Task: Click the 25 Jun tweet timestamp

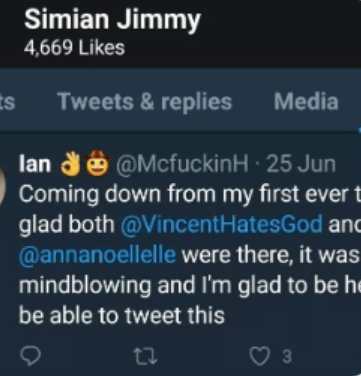Action: (300, 164)
